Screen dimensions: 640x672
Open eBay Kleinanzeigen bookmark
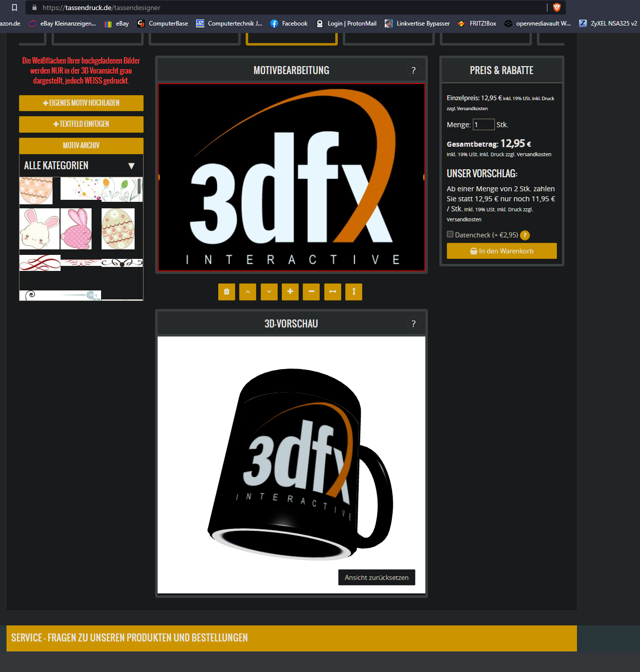click(x=62, y=24)
